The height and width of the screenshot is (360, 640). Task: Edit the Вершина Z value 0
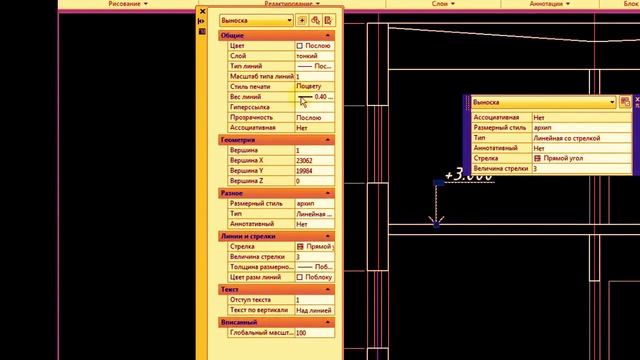pyautogui.click(x=314, y=181)
